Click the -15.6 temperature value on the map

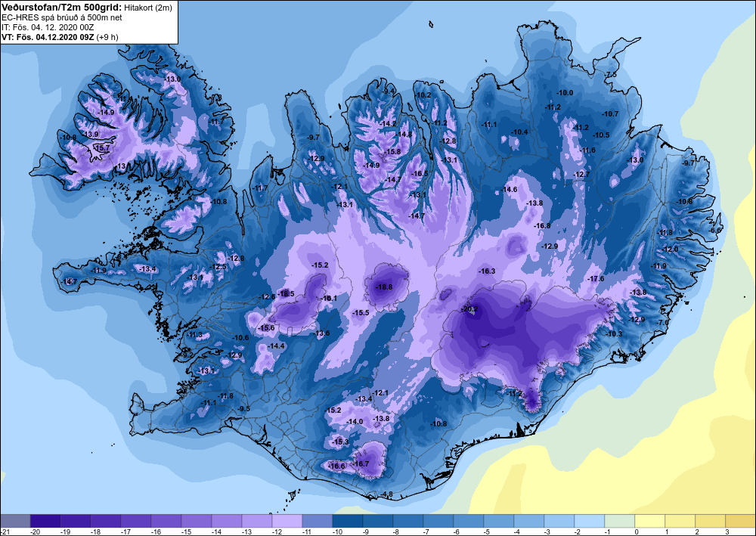click(x=266, y=328)
